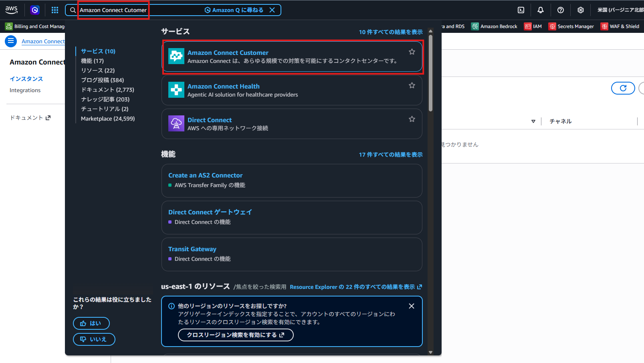This screenshot has width=644, height=363.
Task: Filter results by 機能 (17)
Action: 92,61
